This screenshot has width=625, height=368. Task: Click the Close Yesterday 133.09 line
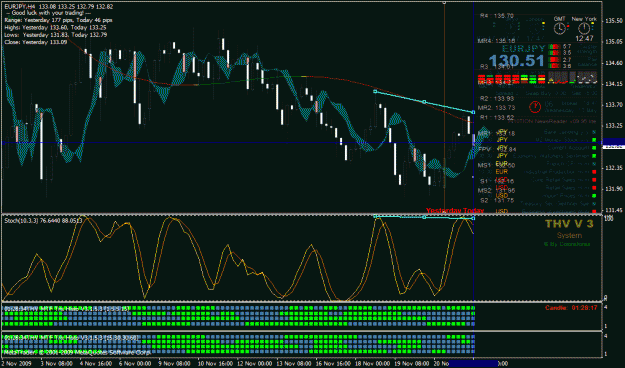point(35,42)
